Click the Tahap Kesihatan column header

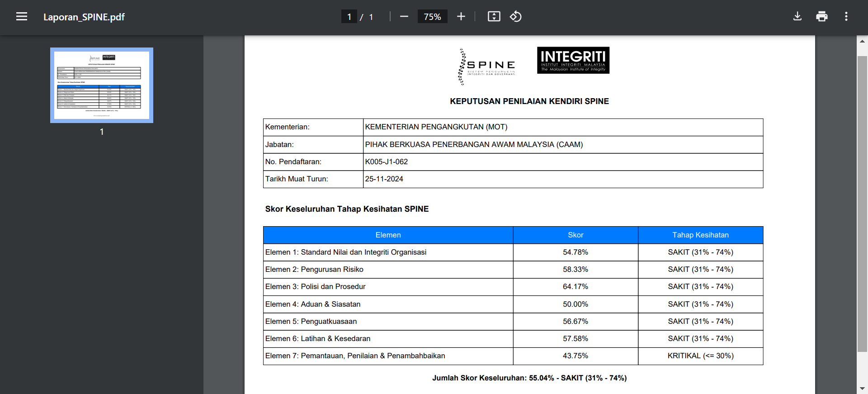tap(700, 235)
